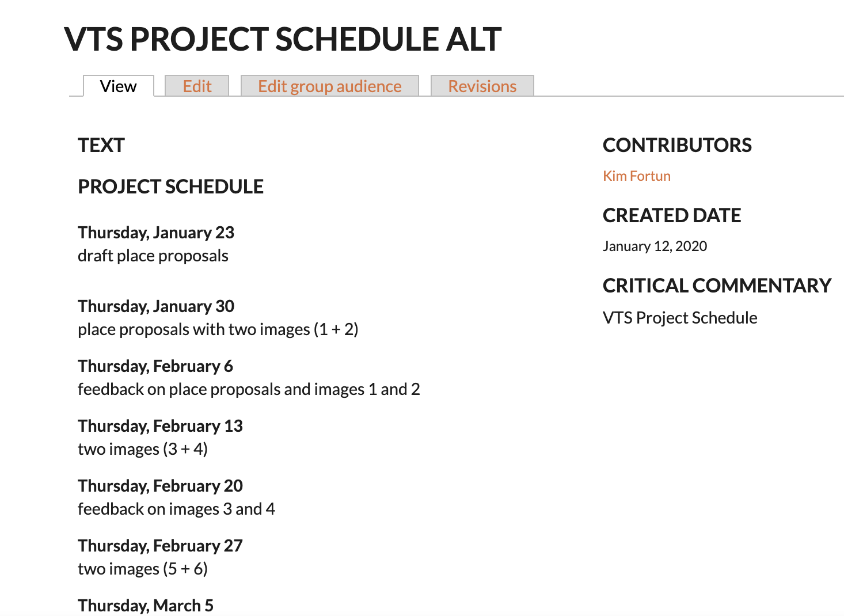
Task: Click feedback on place proposals line
Action: tap(249, 389)
